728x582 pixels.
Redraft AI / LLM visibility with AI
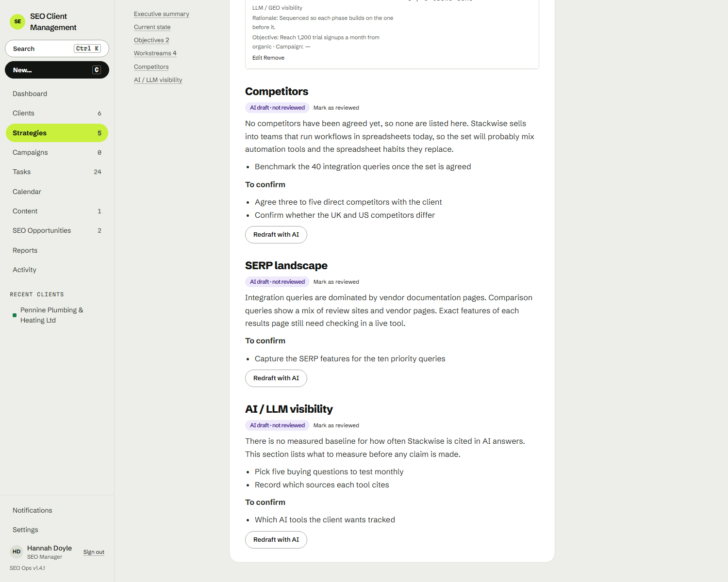coord(276,540)
